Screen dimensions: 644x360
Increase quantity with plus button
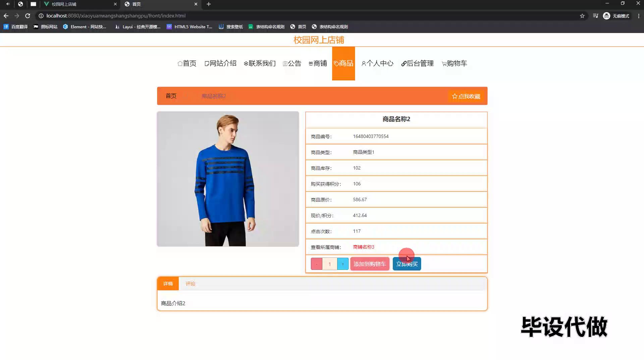(x=342, y=264)
